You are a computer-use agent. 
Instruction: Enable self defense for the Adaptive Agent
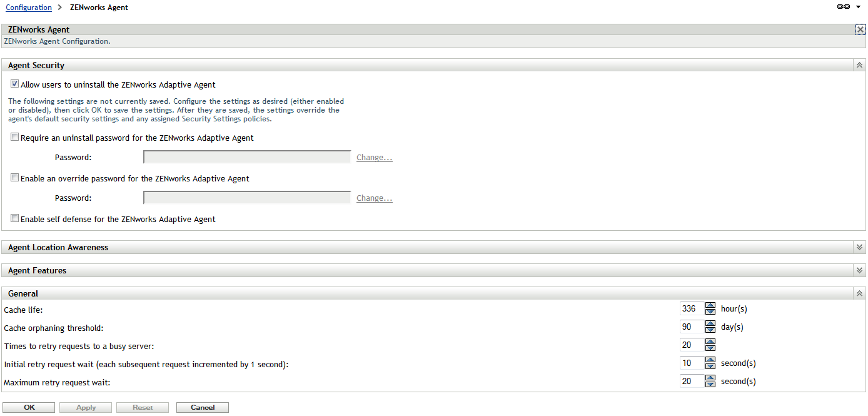click(14, 219)
